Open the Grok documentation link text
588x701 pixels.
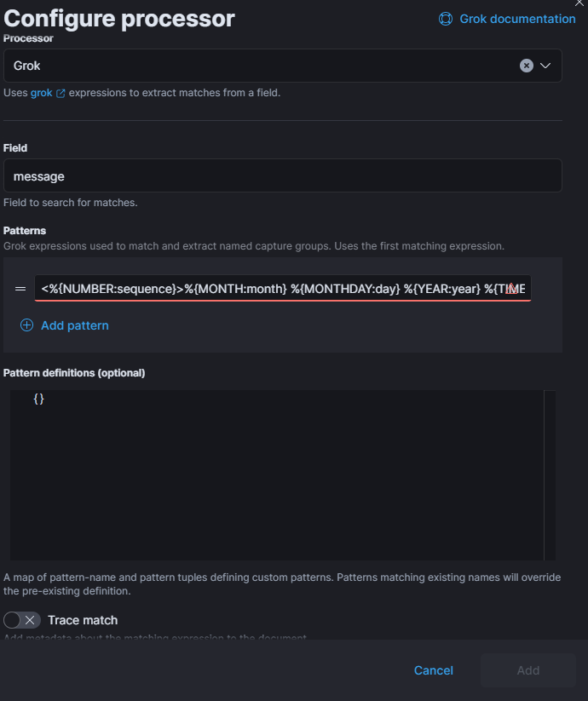(x=517, y=19)
